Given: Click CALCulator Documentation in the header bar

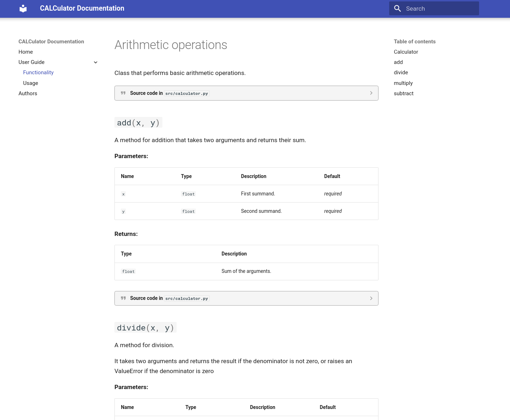Looking at the screenshot, I should [x=82, y=8].
